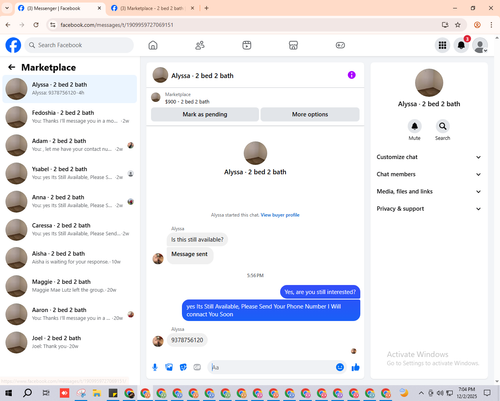Open the conversation info purple icon

352,75
